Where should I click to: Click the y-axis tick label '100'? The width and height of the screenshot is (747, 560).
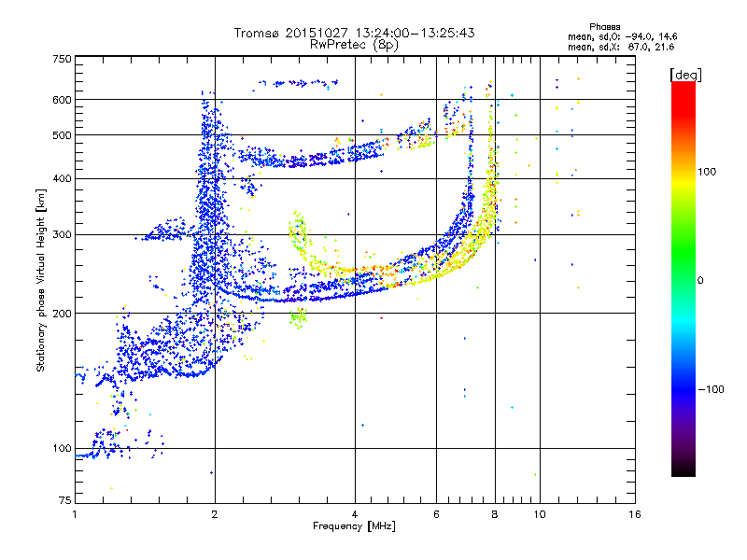[x=63, y=449]
